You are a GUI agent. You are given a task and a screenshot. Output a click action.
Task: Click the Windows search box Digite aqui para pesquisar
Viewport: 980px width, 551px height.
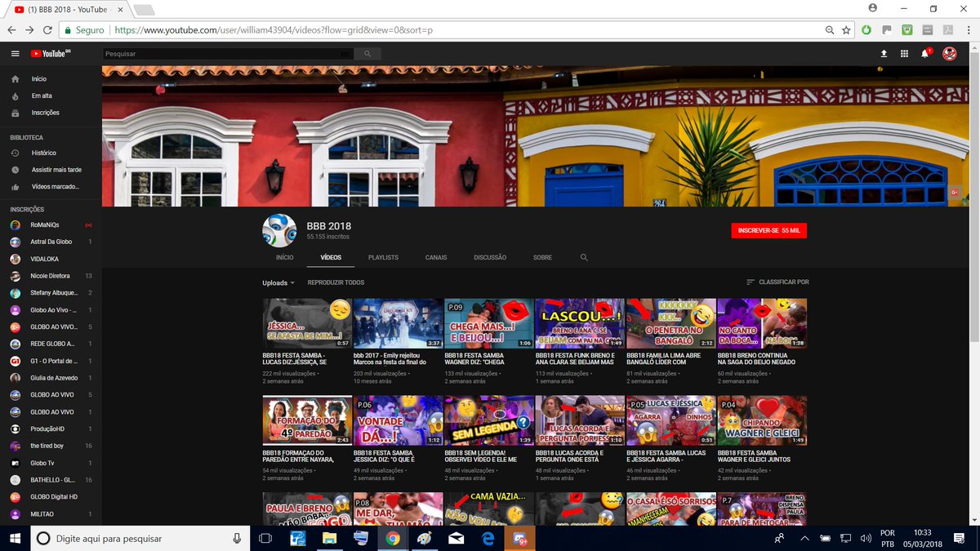(x=139, y=538)
